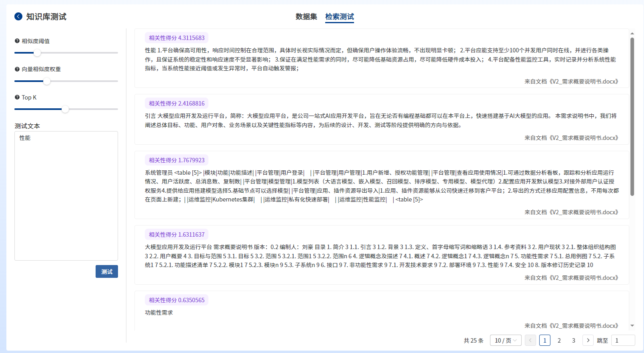Focus the 测试文本 text area
This screenshot has width=644, height=353.
click(66, 196)
